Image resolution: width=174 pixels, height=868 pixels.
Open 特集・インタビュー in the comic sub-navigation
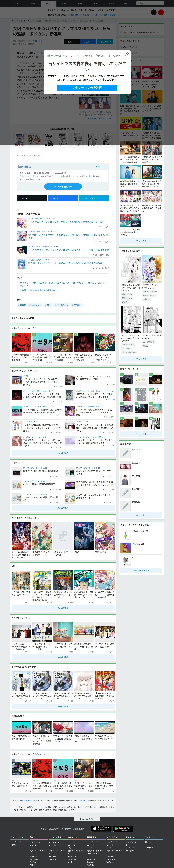point(87,10)
